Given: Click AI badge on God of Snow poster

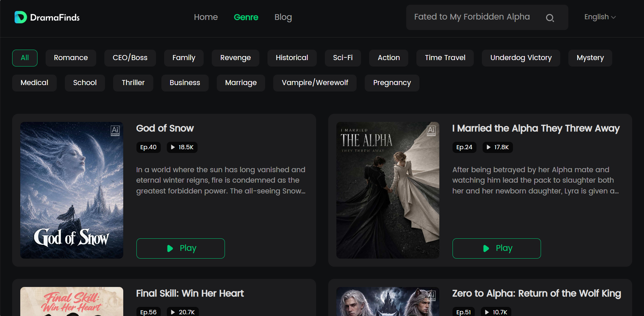Looking at the screenshot, I should (x=115, y=130).
